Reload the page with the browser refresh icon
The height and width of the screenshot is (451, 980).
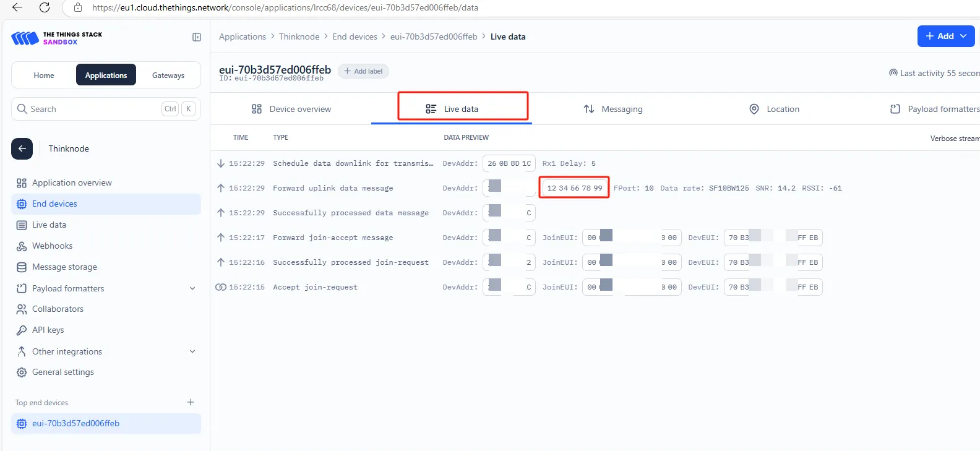pyautogui.click(x=45, y=7)
